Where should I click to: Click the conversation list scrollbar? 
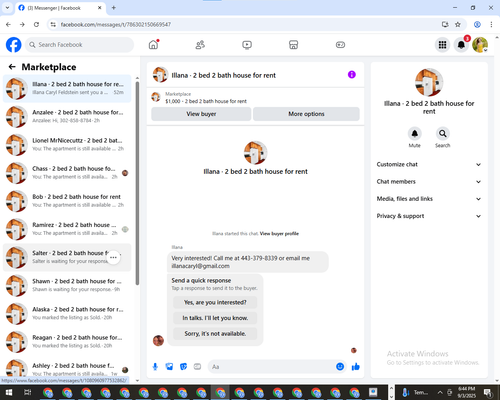click(137, 183)
